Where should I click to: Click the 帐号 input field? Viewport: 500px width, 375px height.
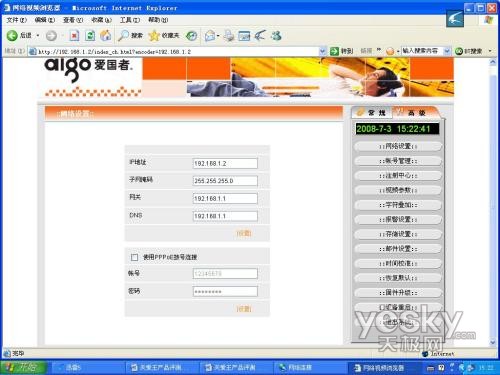pos(225,274)
